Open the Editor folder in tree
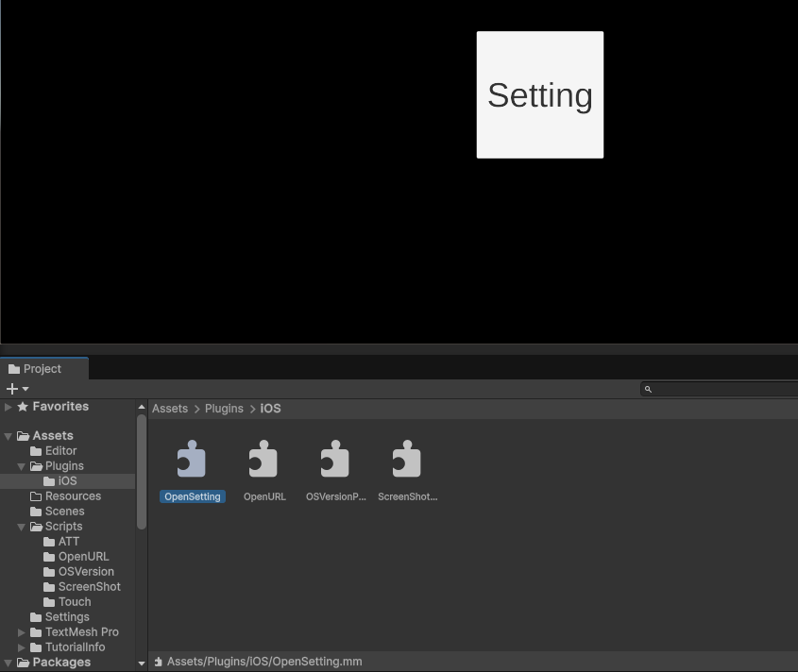The height and width of the screenshot is (672, 798). pyautogui.click(x=60, y=451)
